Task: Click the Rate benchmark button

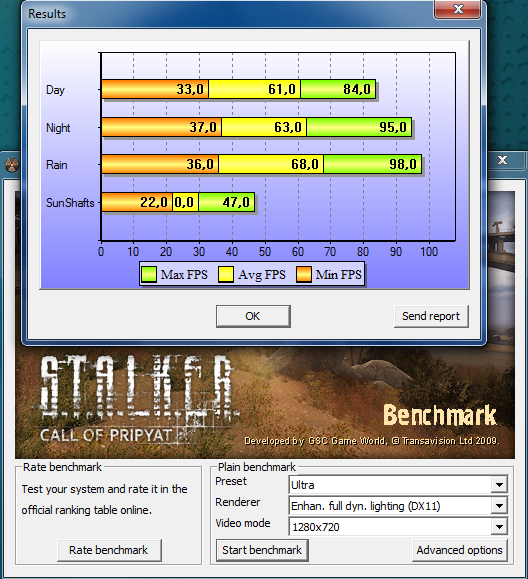Action: click(109, 550)
